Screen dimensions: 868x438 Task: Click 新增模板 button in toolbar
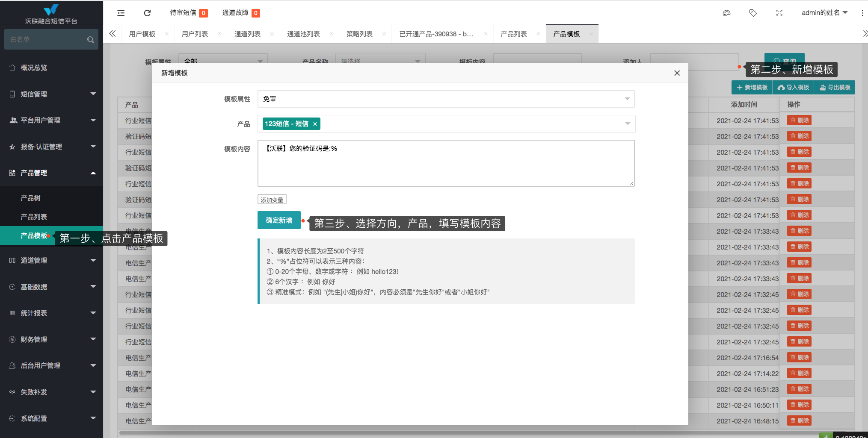tap(752, 87)
